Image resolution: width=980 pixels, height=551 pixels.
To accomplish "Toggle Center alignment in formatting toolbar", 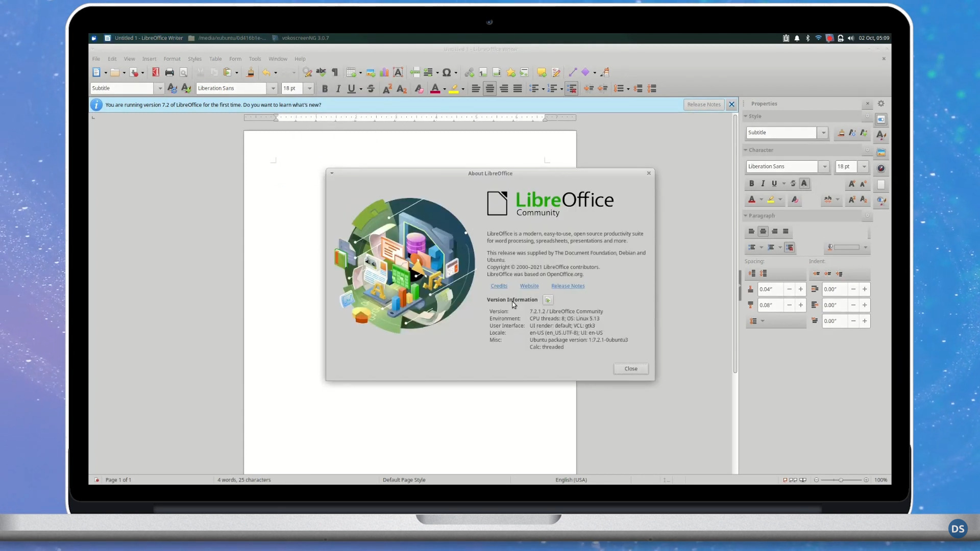I will coord(490,89).
